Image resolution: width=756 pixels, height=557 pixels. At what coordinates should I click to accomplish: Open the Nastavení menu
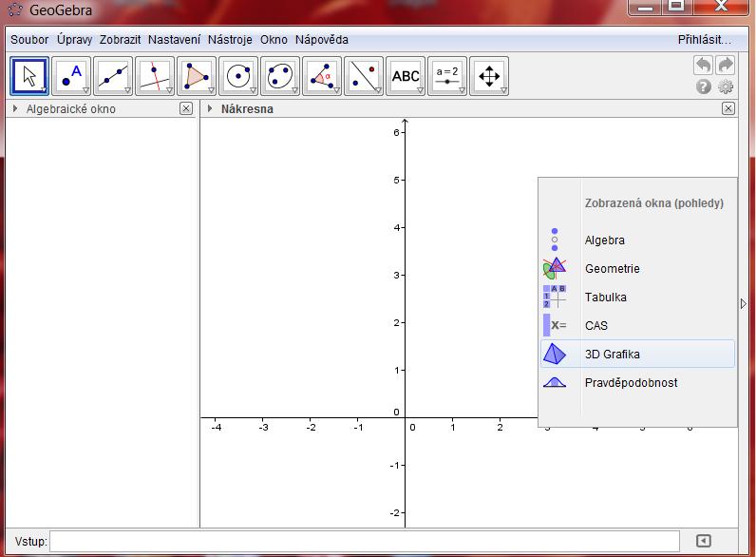(174, 40)
